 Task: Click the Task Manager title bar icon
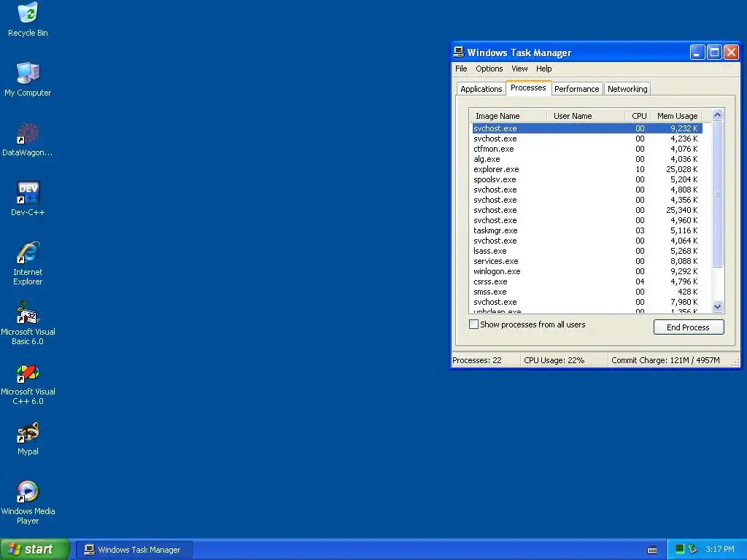459,52
